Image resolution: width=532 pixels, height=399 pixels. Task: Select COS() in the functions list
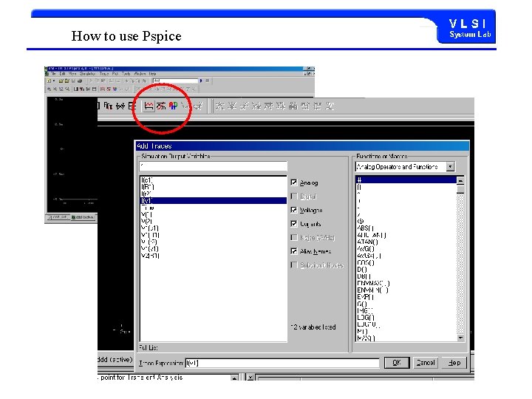pyautogui.click(x=366, y=262)
